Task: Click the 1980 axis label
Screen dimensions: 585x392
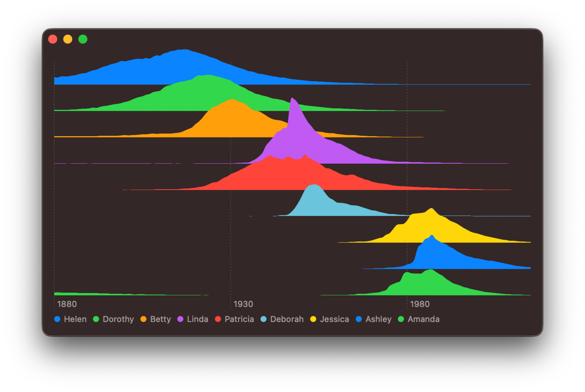Action: [x=420, y=304]
